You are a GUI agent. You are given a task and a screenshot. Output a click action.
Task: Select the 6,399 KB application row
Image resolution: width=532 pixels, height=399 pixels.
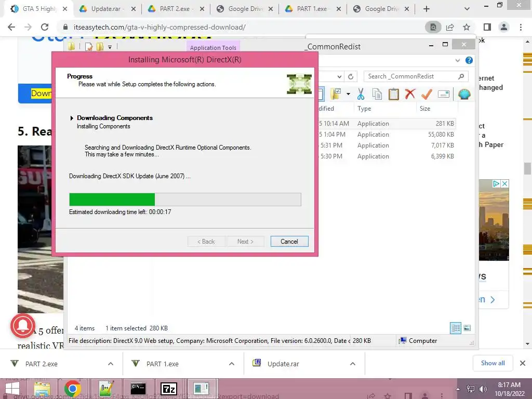387,156
